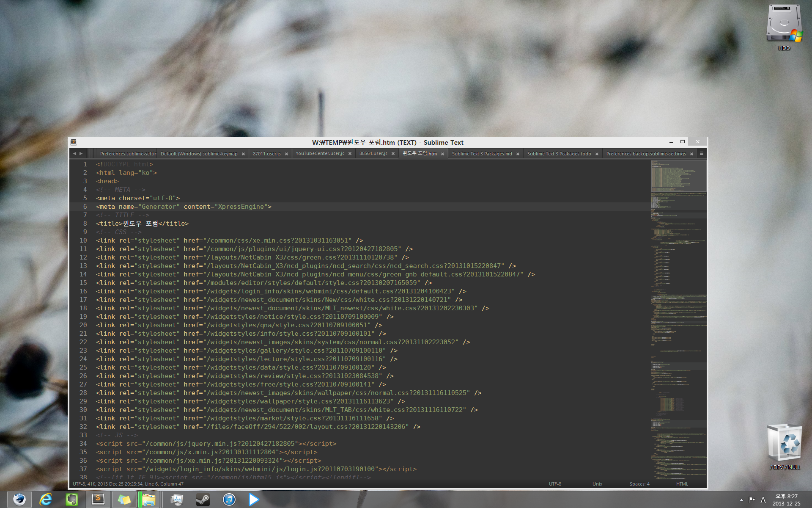Minimize the Sublime Text window
Screen dimensions: 812x508
671,142
